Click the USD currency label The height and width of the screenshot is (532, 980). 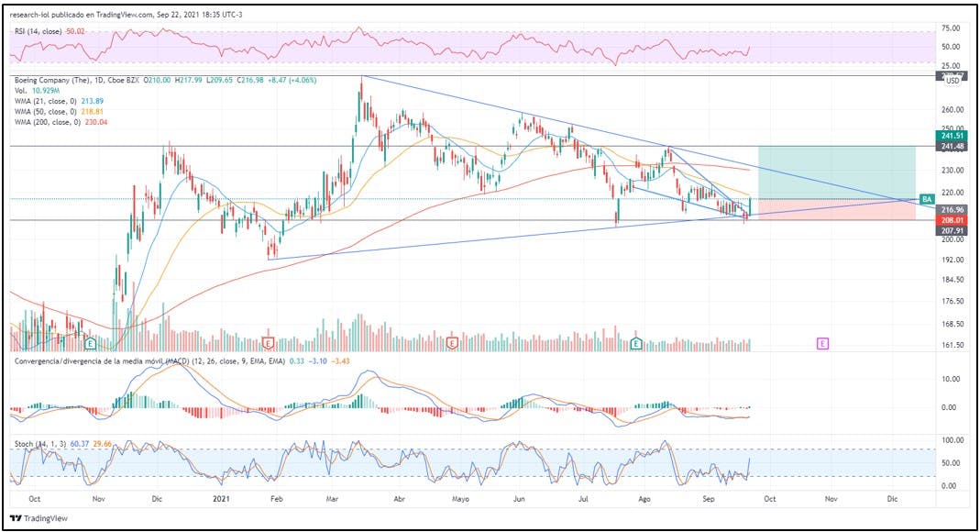952,82
